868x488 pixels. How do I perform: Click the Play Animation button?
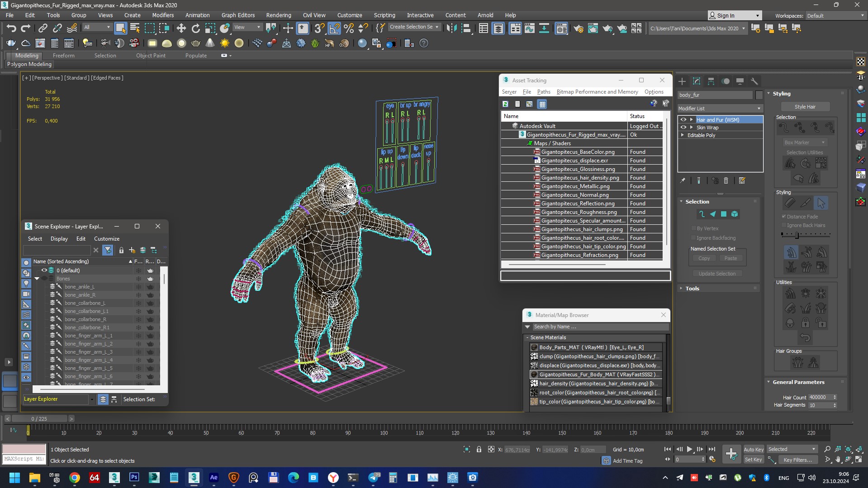(x=689, y=449)
